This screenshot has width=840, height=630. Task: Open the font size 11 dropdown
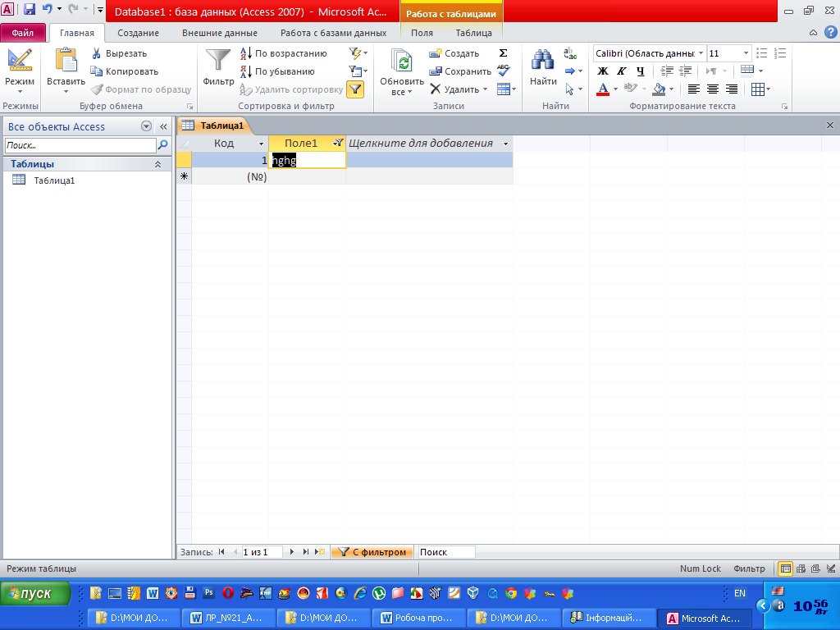[746, 53]
